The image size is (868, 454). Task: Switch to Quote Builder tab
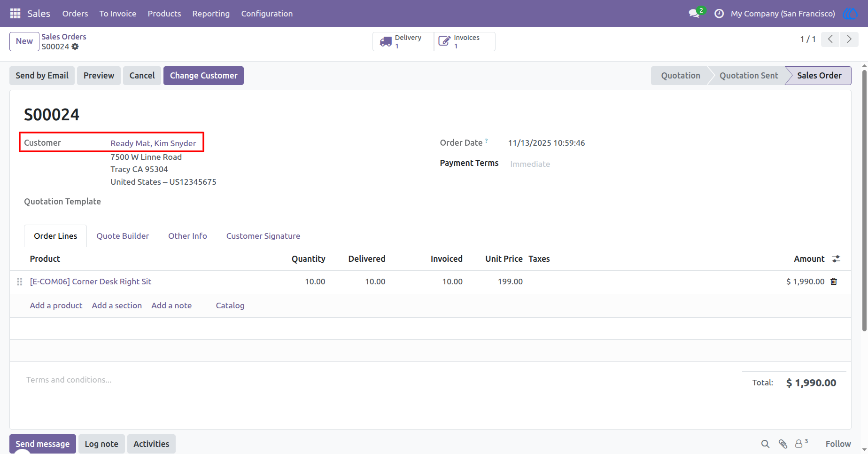coord(123,236)
